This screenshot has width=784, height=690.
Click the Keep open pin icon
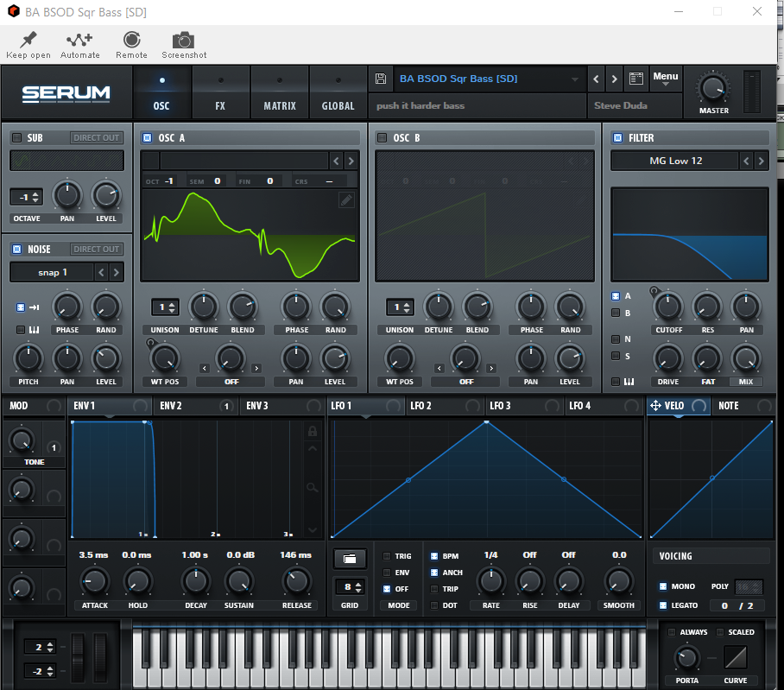(28, 40)
